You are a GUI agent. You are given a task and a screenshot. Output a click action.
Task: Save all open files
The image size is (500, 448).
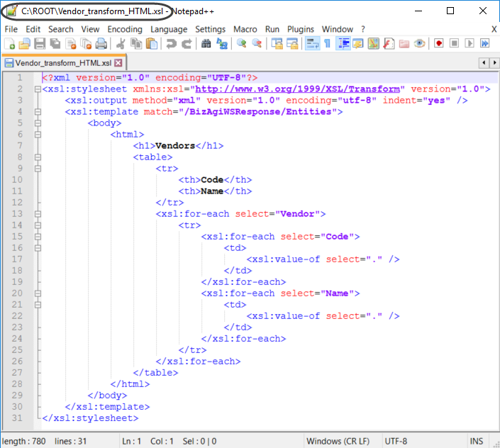coord(55,44)
